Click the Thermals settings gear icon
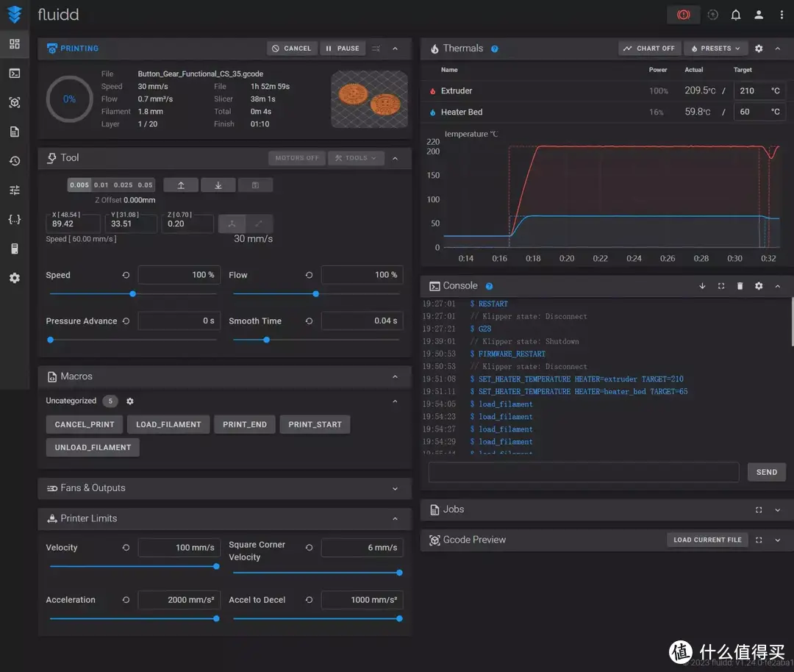The image size is (794, 672). pos(759,49)
